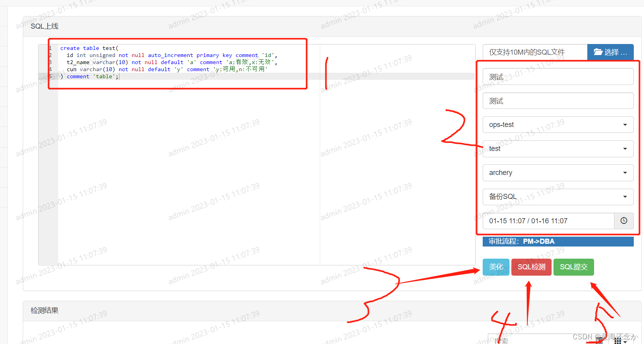
Task: Click the green SQL提交 button
Action: click(x=574, y=267)
